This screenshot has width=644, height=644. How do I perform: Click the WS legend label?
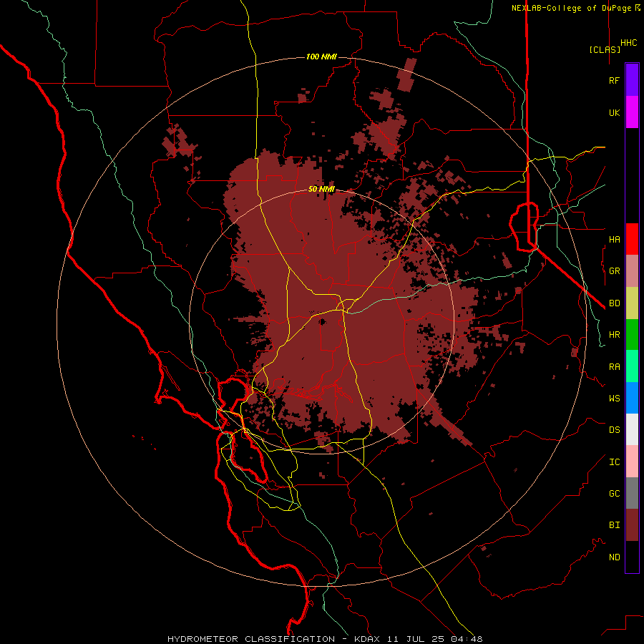[x=614, y=398]
